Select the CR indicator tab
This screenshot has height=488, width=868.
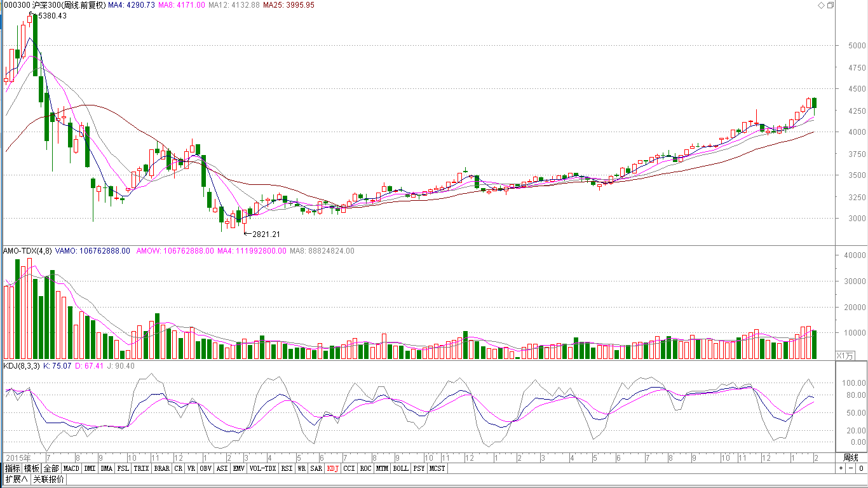tap(178, 468)
